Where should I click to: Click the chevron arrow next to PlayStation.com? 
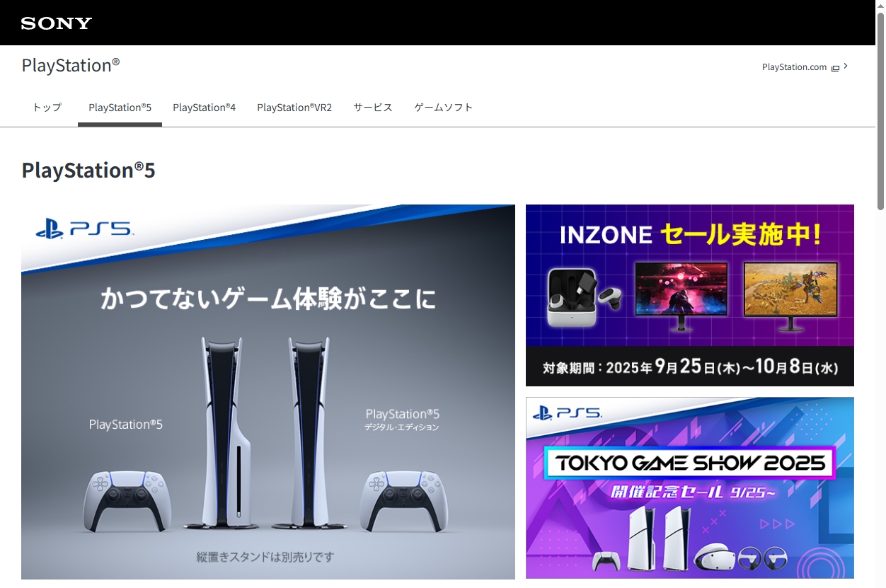tap(846, 67)
